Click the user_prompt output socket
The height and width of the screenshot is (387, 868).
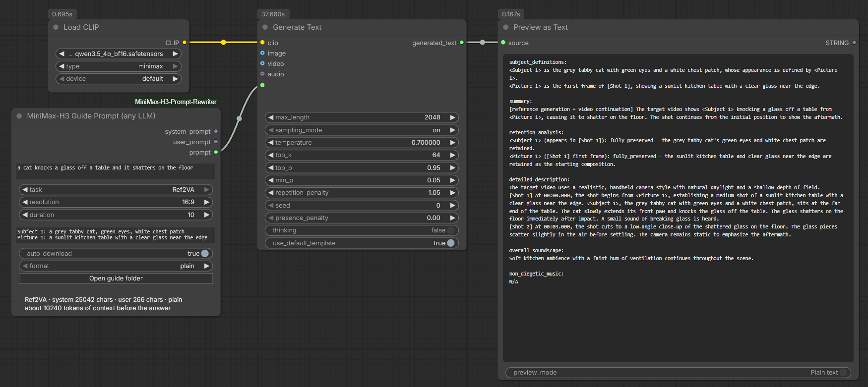216,142
